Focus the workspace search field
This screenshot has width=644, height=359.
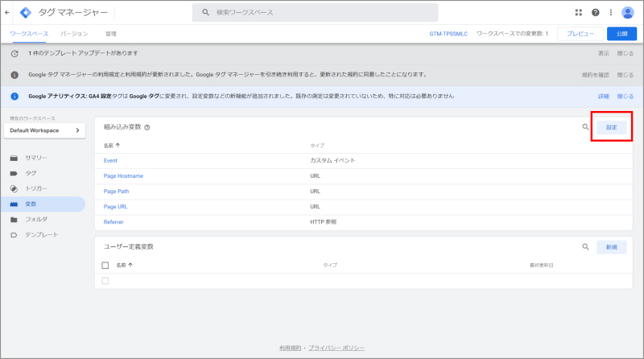click(315, 12)
